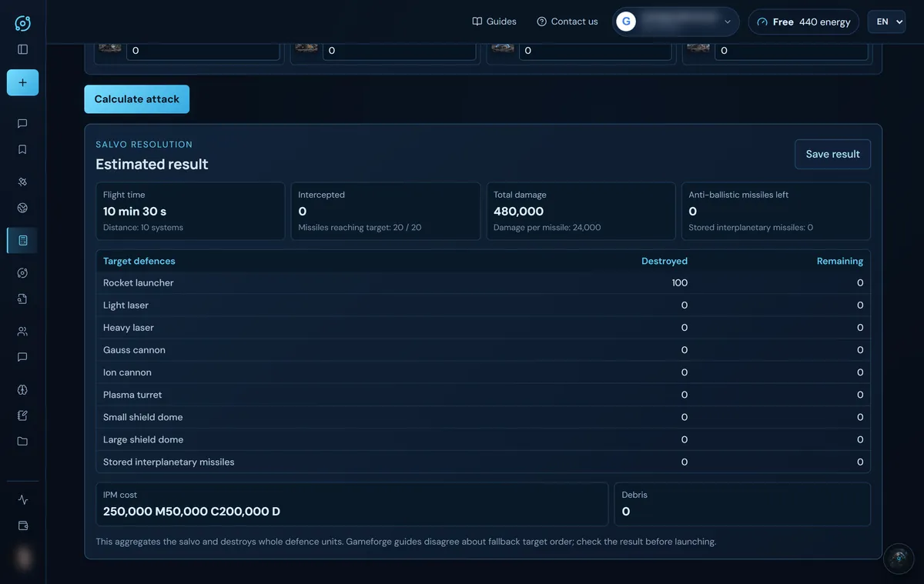The width and height of the screenshot is (924, 584).
Task: Click the Ion cannon row label
Action: [127, 372]
